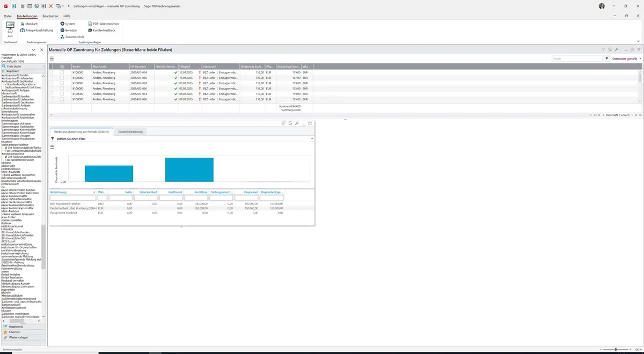Tick the checkbox for OP 2025A01-034

point(62,72)
